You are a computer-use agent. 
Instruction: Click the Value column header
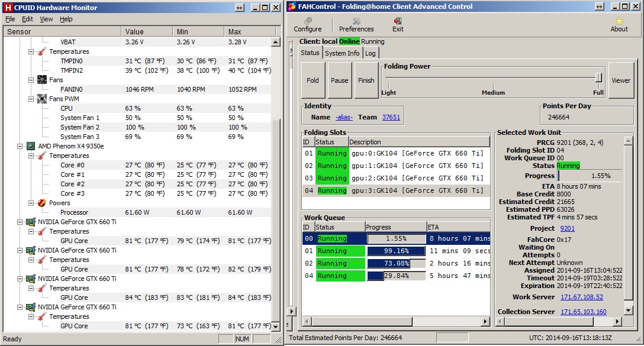click(147, 31)
